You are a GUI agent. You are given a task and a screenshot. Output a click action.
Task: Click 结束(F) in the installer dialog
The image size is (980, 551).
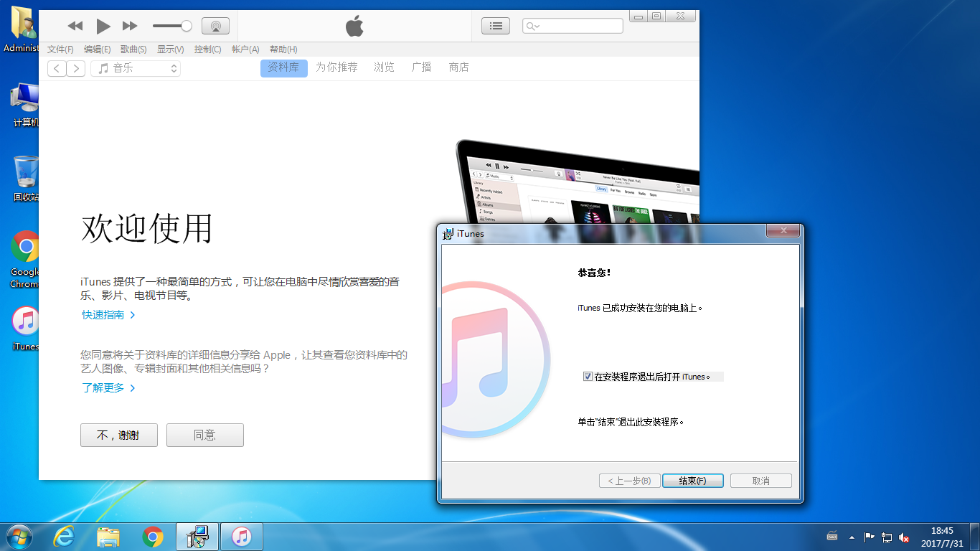(x=692, y=481)
